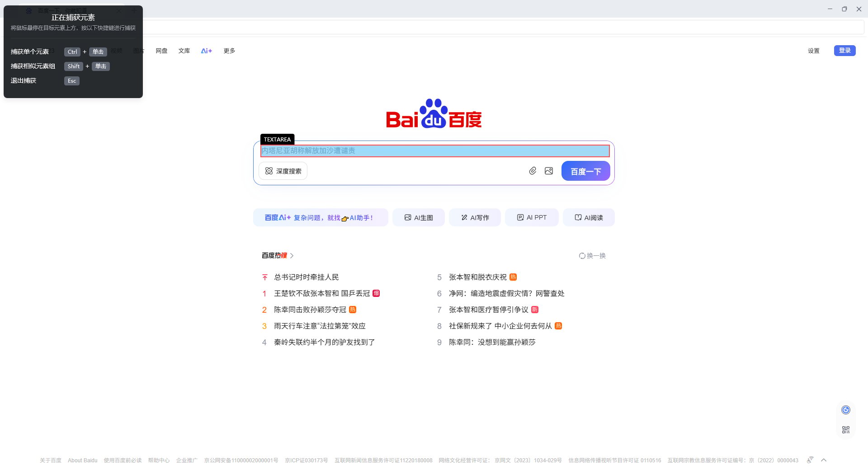Open the 更多 menu in navigation
This screenshot has height=470, width=868.
point(229,51)
